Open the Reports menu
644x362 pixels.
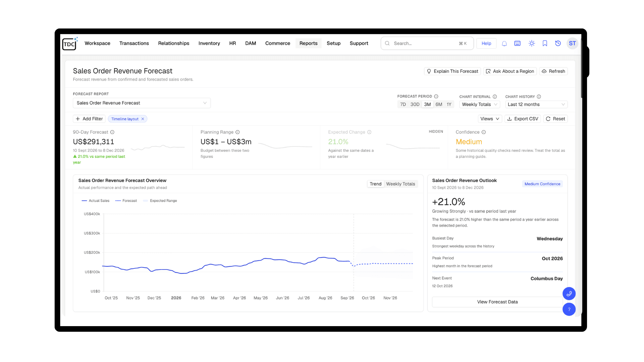click(x=308, y=44)
